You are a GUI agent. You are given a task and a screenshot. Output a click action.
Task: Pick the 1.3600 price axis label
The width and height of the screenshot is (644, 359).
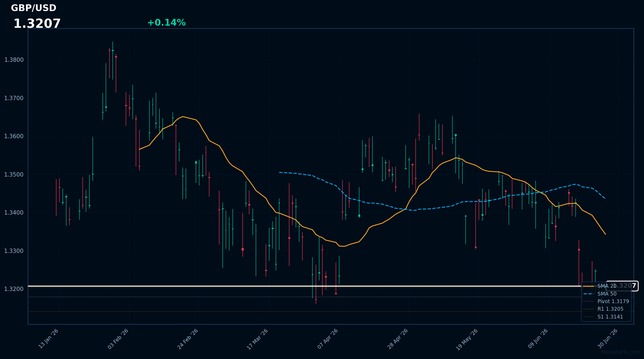(14, 136)
